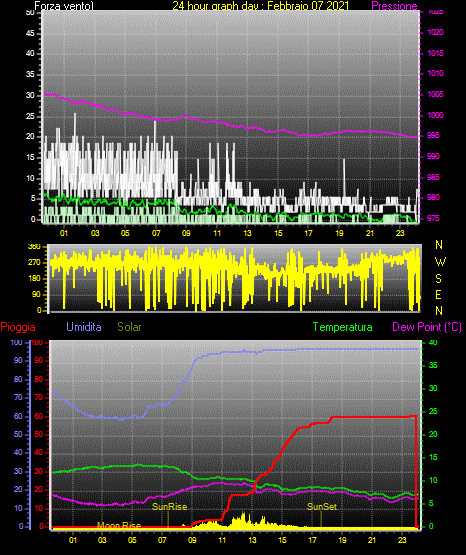The image size is (466, 555).
Task: Click hour '17' on top graph axis
Action: (x=309, y=233)
